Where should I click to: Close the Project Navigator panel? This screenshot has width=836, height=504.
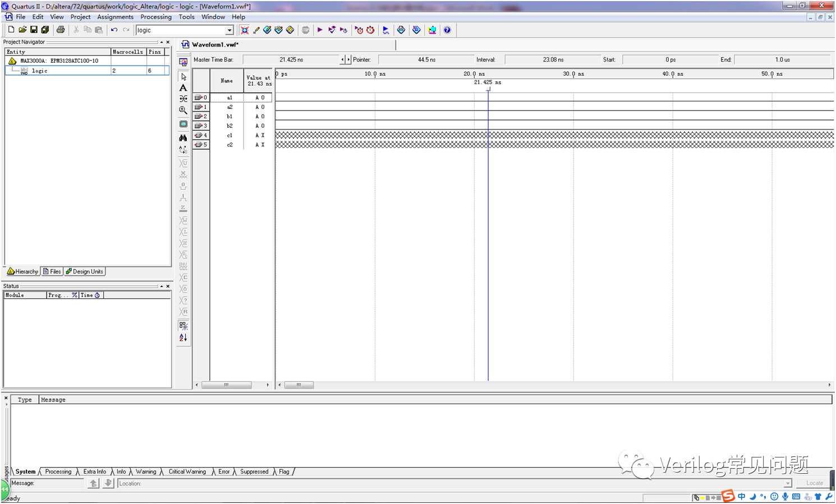168,42
